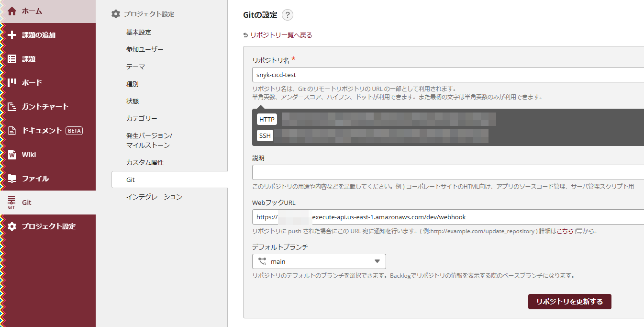Click inside the 説明 description field
Screen dimensions: 644x327
point(383,172)
